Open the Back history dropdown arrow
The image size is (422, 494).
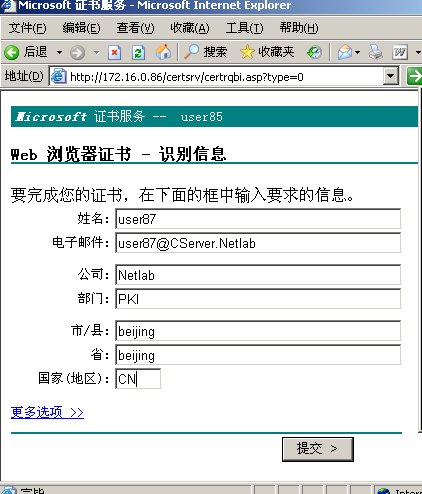click(59, 52)
